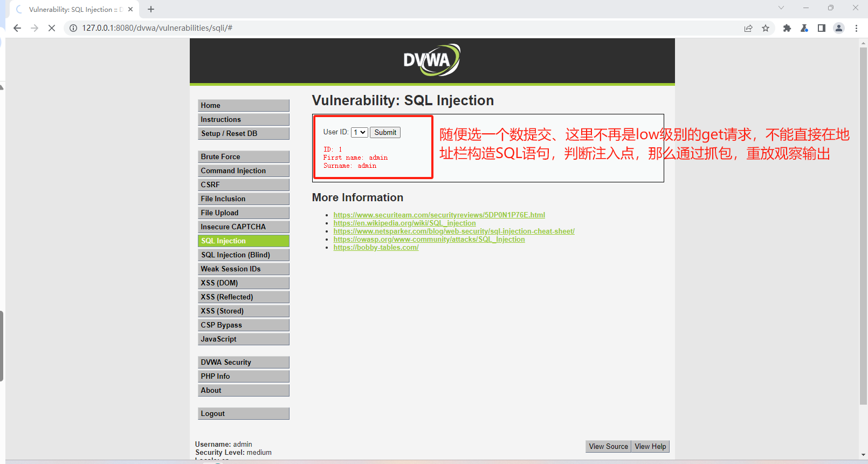
Task: Click scrollbar up arrow
Action: click(x=863, y=43)
